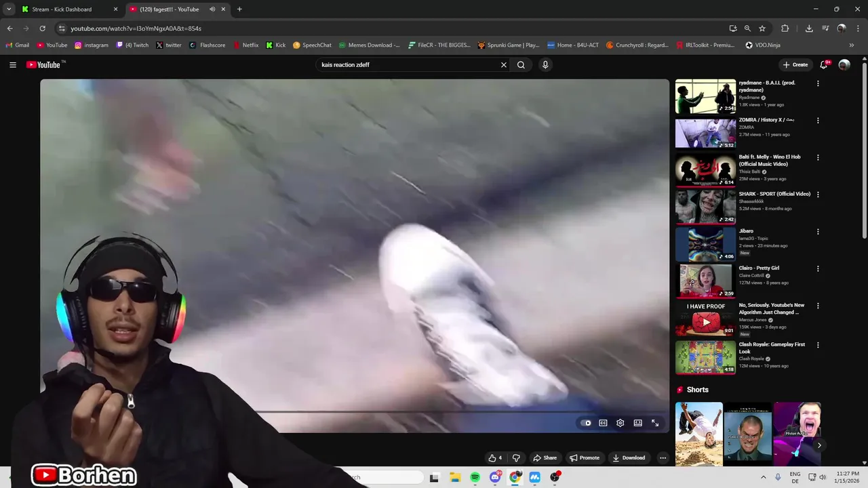Open the Crunchyroll bookmark
The height and width of the screenshot is (488, 868).
(x=637, y=45)
